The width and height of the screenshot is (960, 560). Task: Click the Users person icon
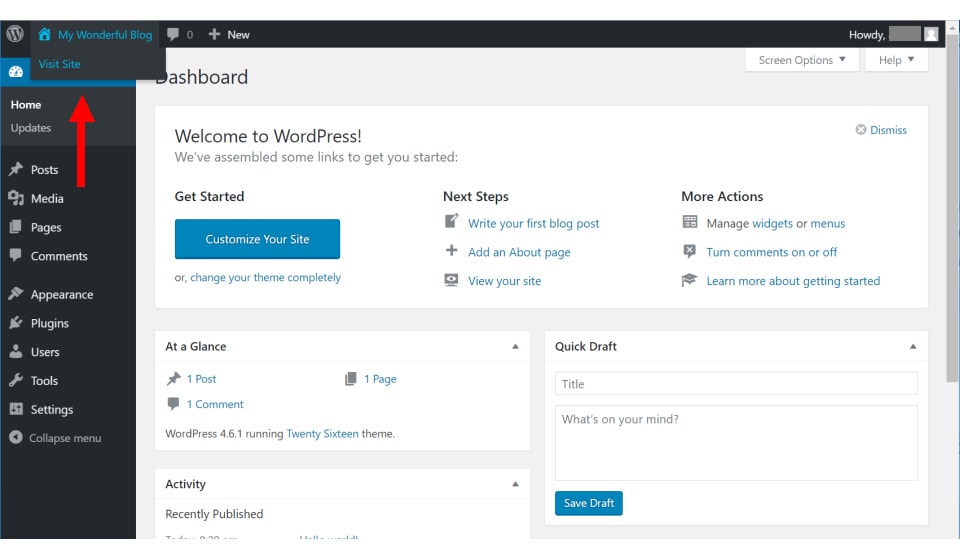click(16, 351)
